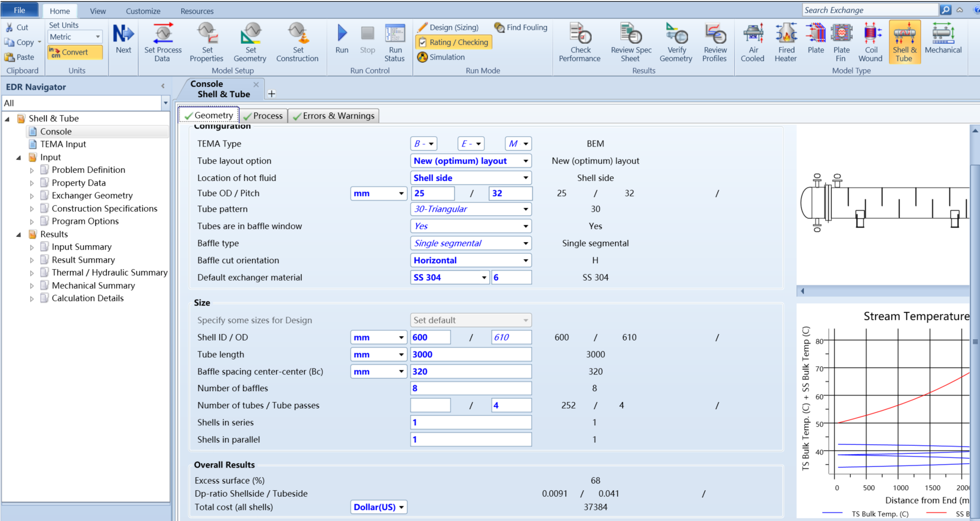Click the Convert units button
Screen dimensions: 980x521
(75, 52)
